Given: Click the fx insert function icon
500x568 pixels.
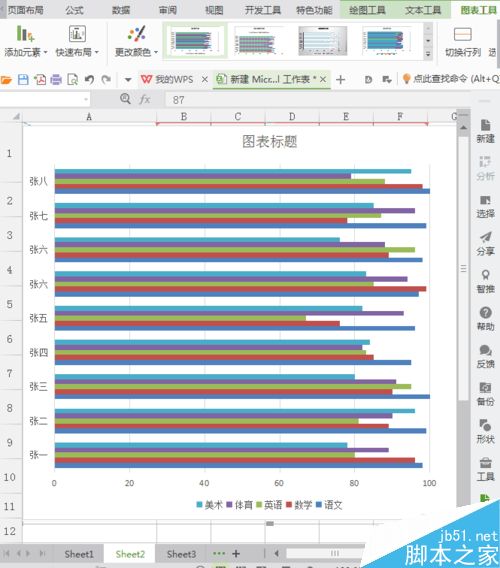Looking at the screenshot, I should coord(145,99).
